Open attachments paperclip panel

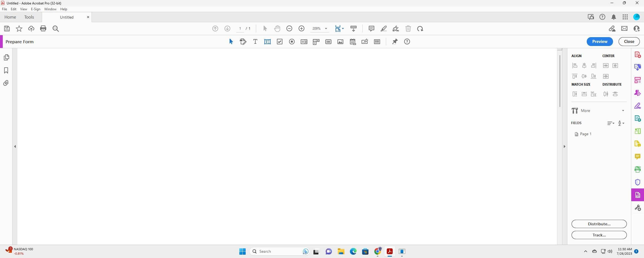coord(6,83)
